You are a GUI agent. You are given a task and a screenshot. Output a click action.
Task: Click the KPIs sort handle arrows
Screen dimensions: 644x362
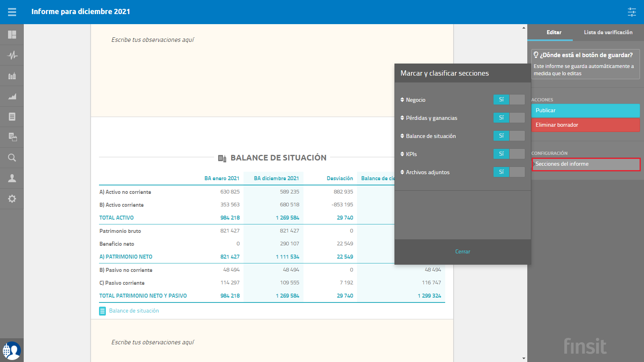pos(402,154)
